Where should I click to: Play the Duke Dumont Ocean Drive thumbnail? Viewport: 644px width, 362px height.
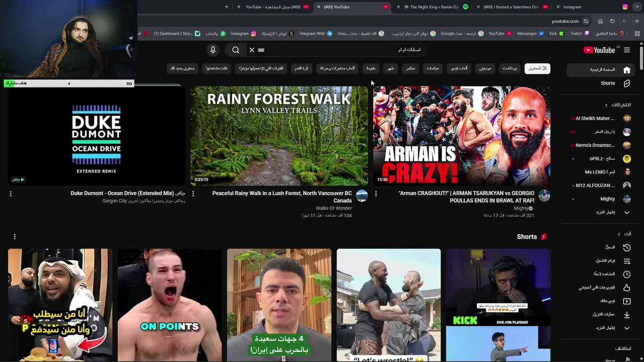[97, 136]
